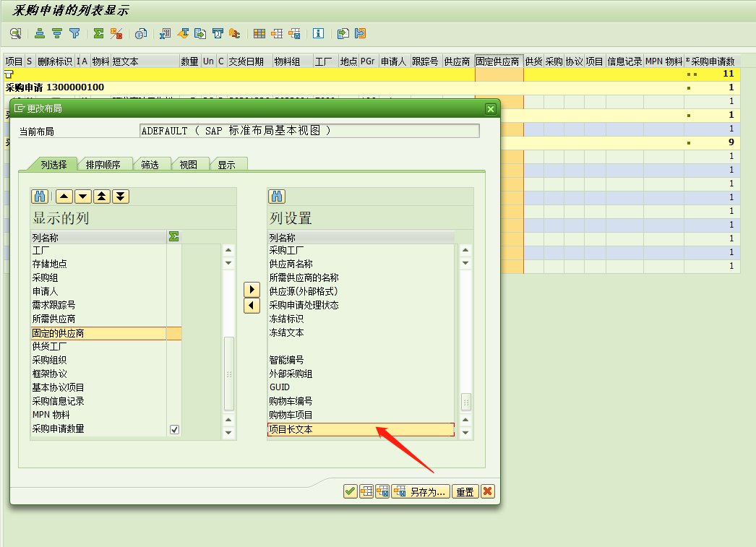Viewport: 756px width, 547px height.
Task: Click the Word Processing icon
Action: click(183, 33)
